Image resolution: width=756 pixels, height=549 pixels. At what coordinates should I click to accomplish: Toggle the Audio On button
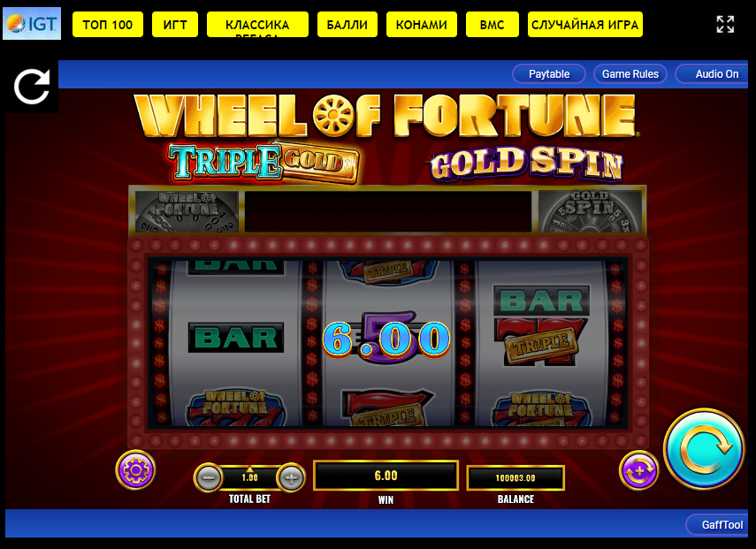[x=713, y=73]
